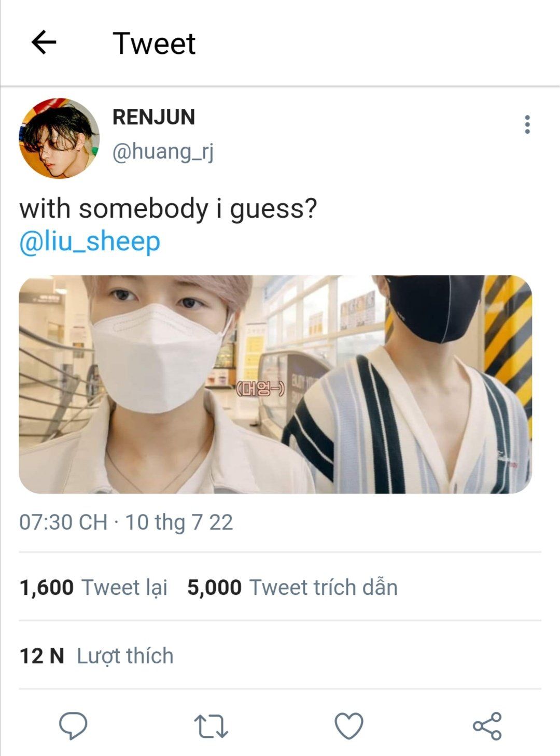This screenshot has width=560, height=756.
Task: Show the 12 N Lượt thích list
Action: coord(96,656)
